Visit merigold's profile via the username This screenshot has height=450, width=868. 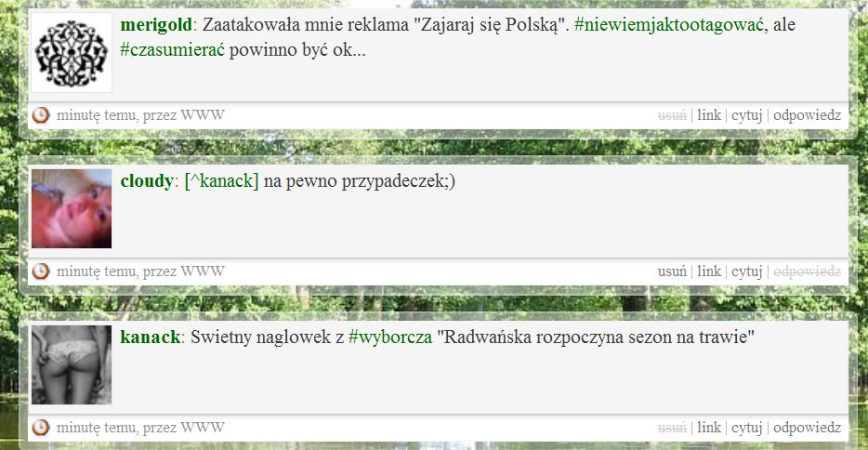point(156,25)
